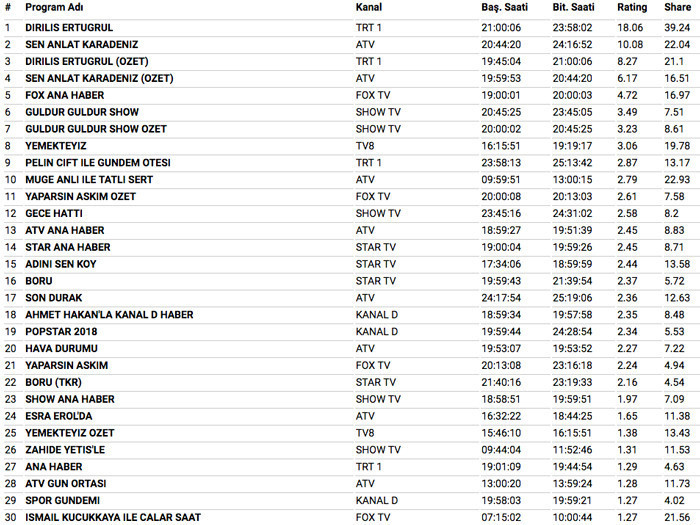Select the ADINI SEN KOY program

(x=61, y=264)
